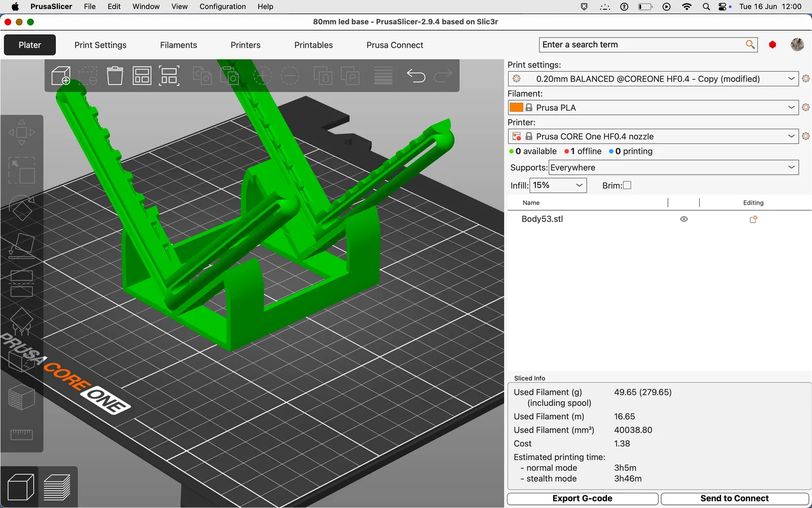Click the orange filament color swatch
This screenshot has height=508, width=812.
coord(517,107)
